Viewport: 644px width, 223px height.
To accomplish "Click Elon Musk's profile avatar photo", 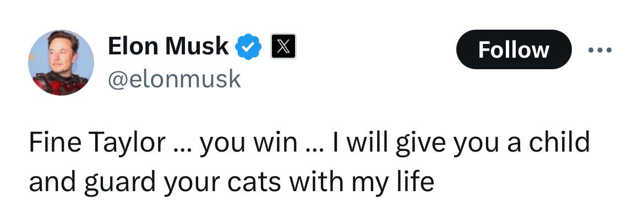I will coord(61,63).
